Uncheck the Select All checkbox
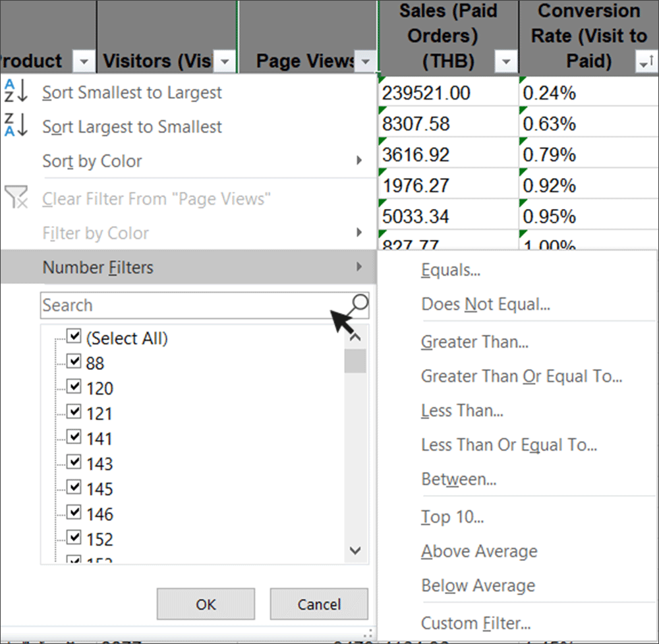The height and width of the screenshot is (644, 659). [x=74, y=336]
